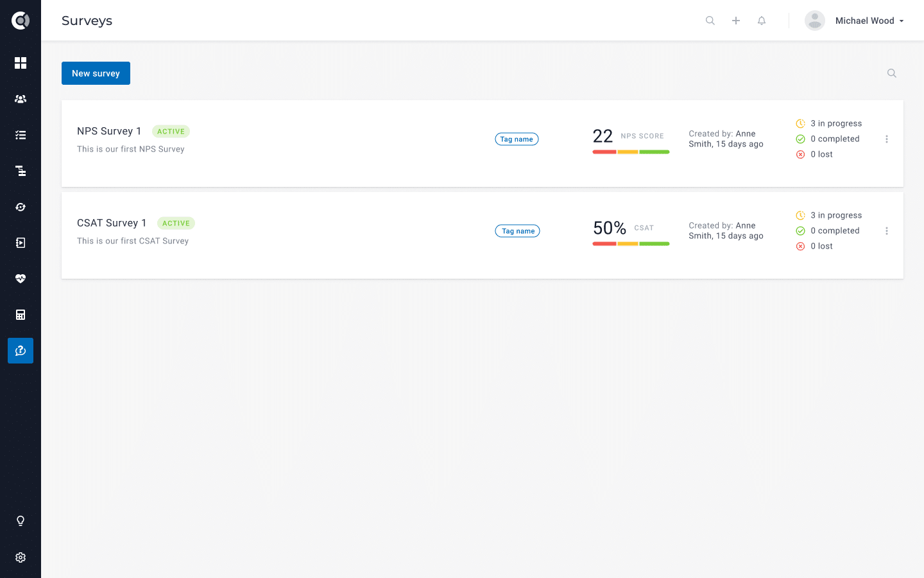Select the Tasks list icon in sidebar
The width and height of the screenshot is (924, 578).
click(x=21, y=135)
